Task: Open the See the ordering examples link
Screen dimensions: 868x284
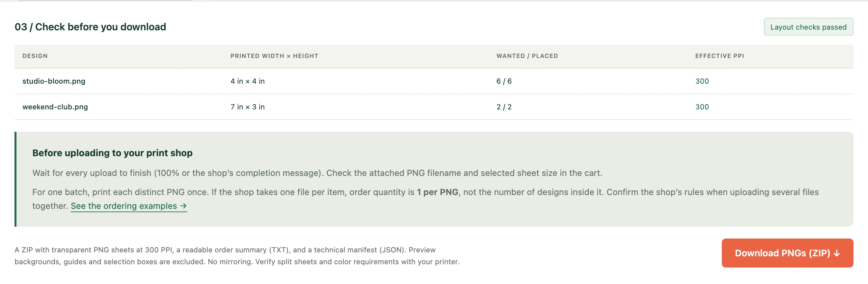Action: pyautogui.click(x=129, y=206)
